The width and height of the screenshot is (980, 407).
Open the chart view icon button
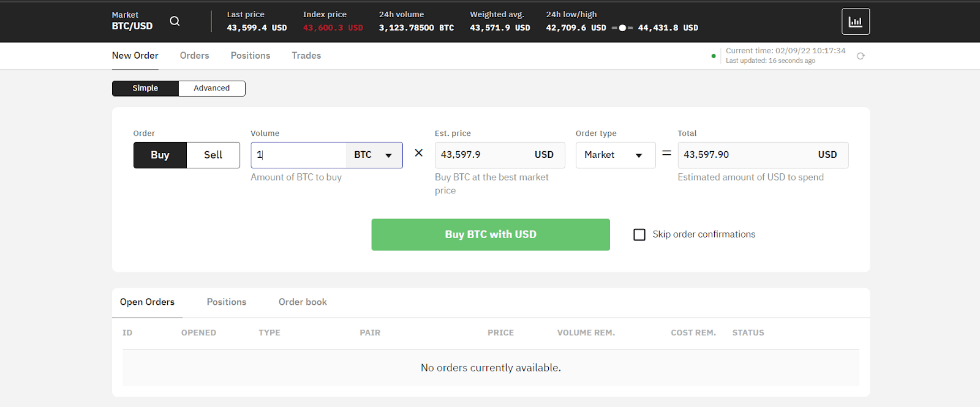[x=855, y=21]
